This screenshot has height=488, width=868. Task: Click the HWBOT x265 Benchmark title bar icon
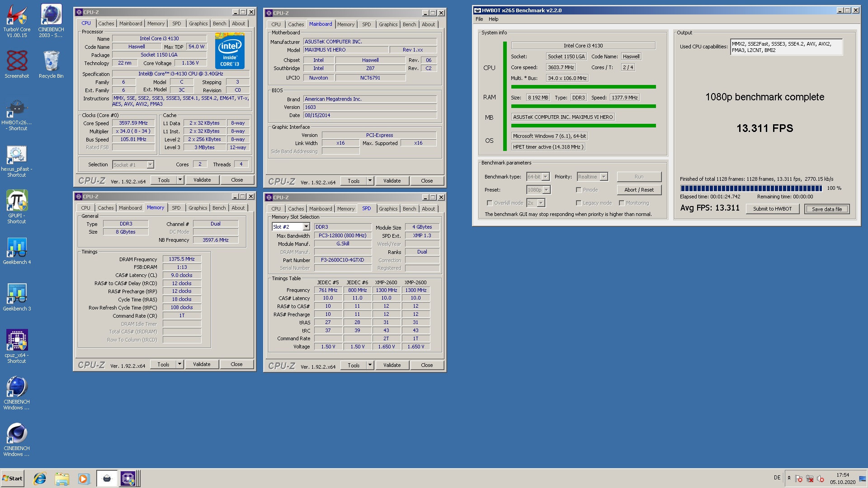click(x=477, y=10)
